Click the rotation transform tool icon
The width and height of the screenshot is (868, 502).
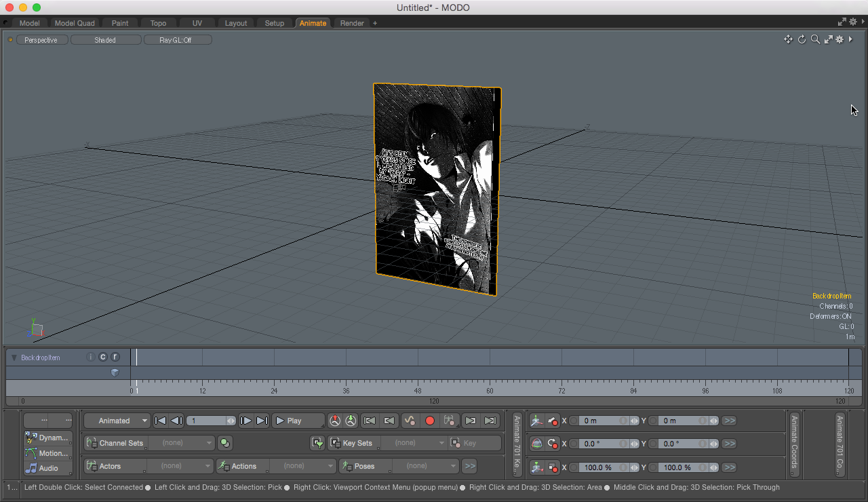point(536,444)
